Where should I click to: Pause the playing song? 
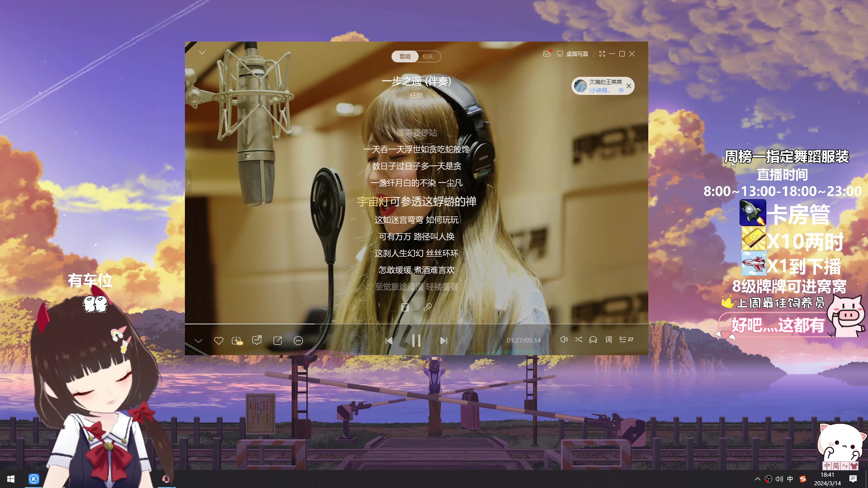[x=416, y=341]
